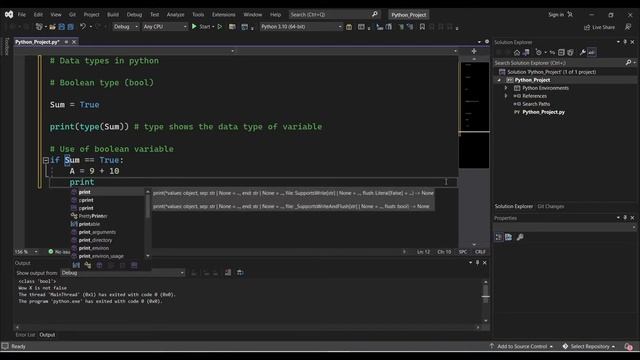Start without debugging outline arrow
Screen dimensions: 640x360
click(220, 27)
